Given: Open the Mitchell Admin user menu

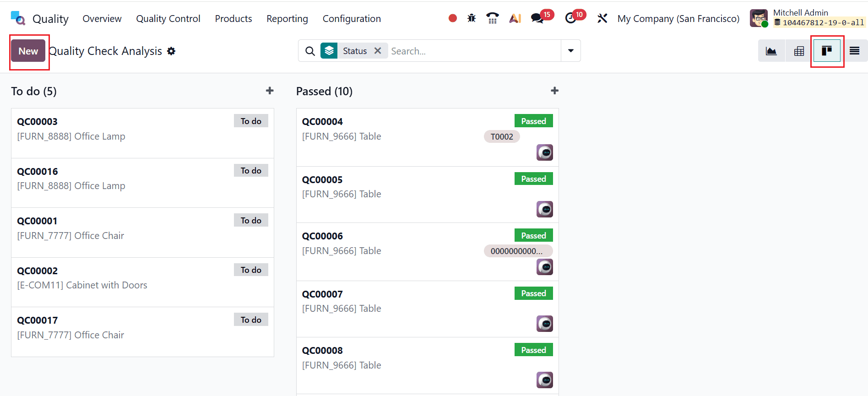Looking at the screenshot, I should point(801,17).
